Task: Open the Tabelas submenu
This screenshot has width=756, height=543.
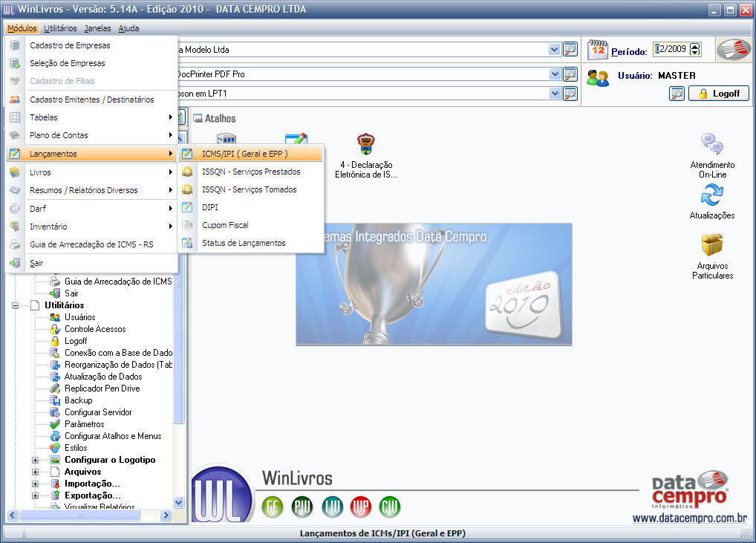Action: click(91, 117)
